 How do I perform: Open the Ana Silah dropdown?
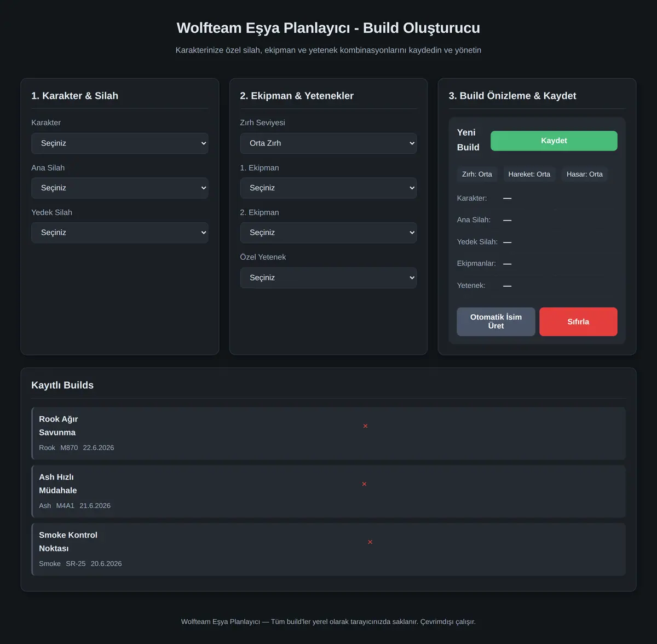coord(119,188)
